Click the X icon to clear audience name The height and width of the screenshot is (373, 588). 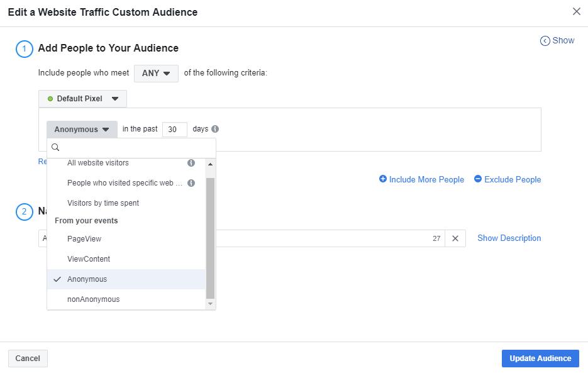click(455, 238)
